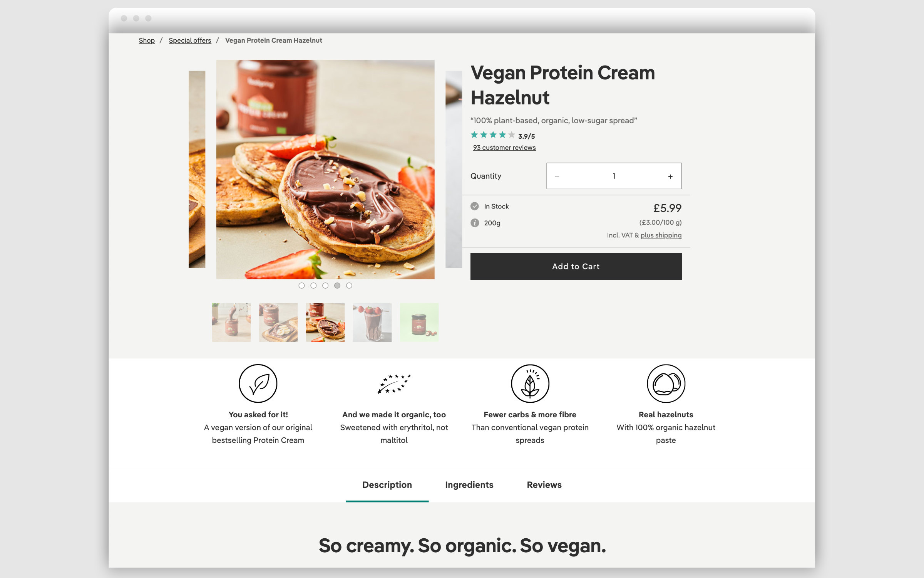Click Add to Cart button
This screenshot has width=924, height=578.
click(x=576, y=266)
